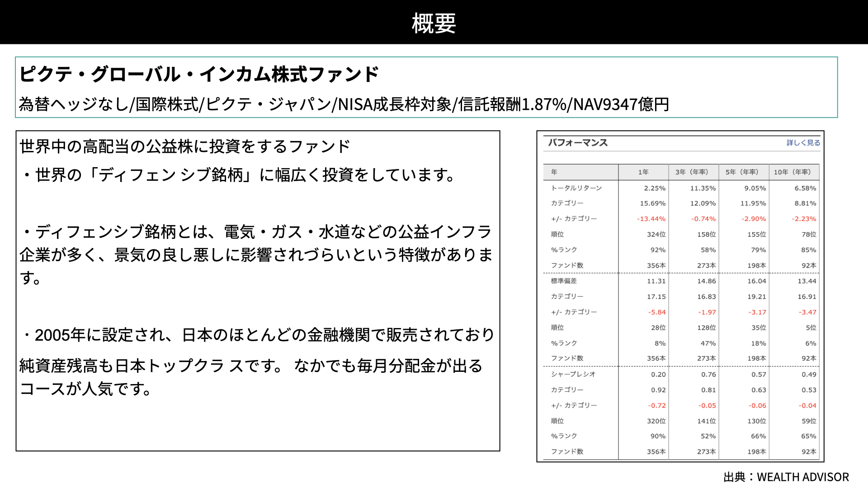Click the 標準偏差 row label
The width and height of the screenshot is (868, 488).
(564, 281)
